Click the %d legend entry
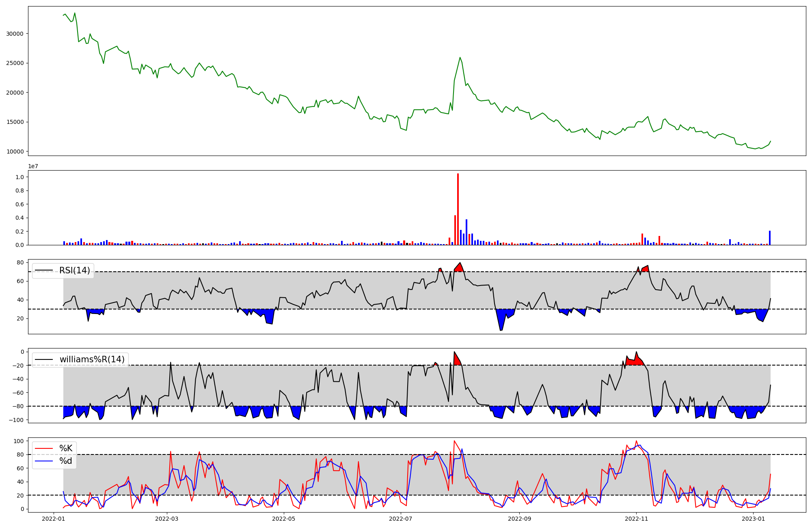 [65, 461]
